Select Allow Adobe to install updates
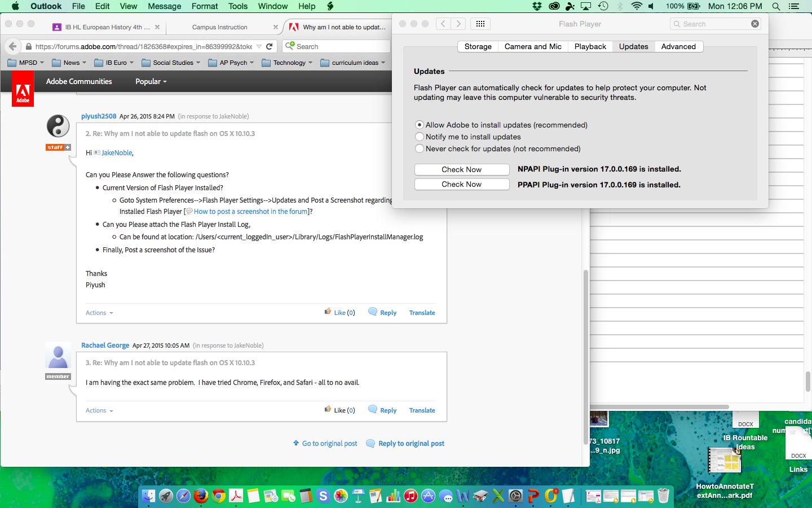812x508 pixels. point(420,125)
